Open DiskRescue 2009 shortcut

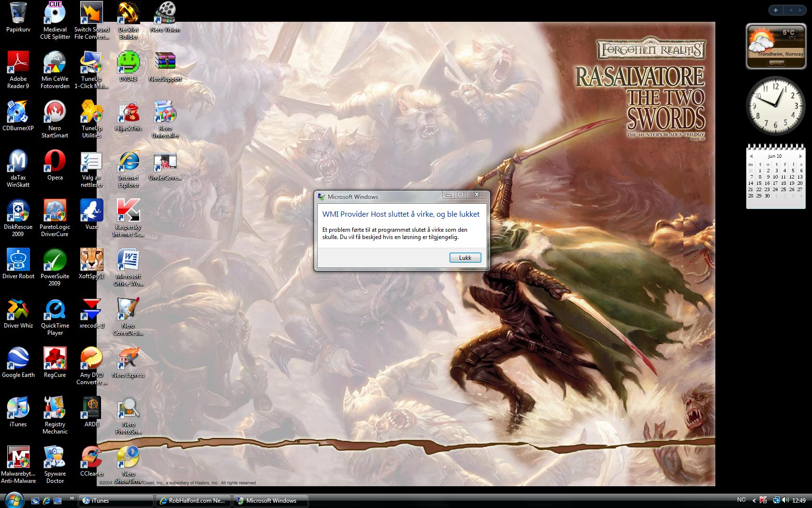pyautogui.click(x=18, y=218)
